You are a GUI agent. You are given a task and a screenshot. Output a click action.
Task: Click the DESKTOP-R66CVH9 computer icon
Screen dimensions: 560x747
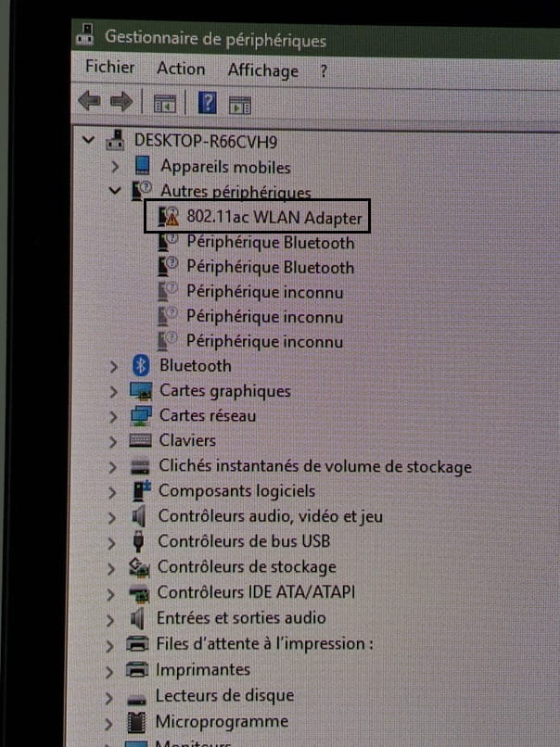[115, 140]
